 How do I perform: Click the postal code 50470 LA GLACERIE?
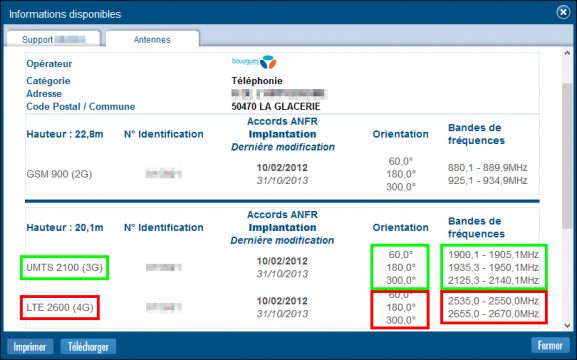point(276,107)
